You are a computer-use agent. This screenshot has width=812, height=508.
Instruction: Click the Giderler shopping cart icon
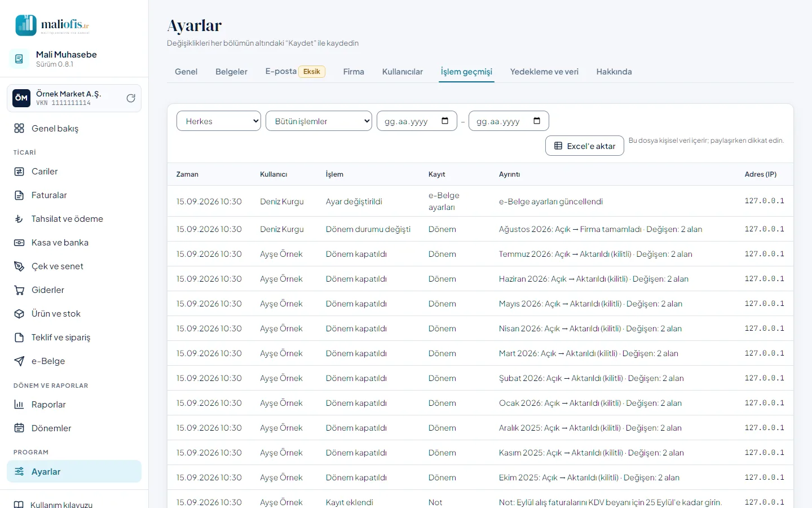(19, 290)
